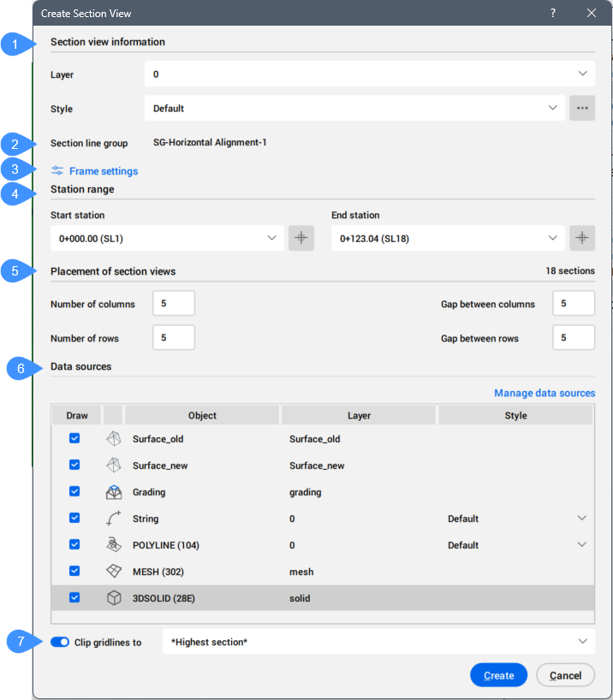Click the pick End station crosshair icon
The image size is (613, 700).
(582, 239)
